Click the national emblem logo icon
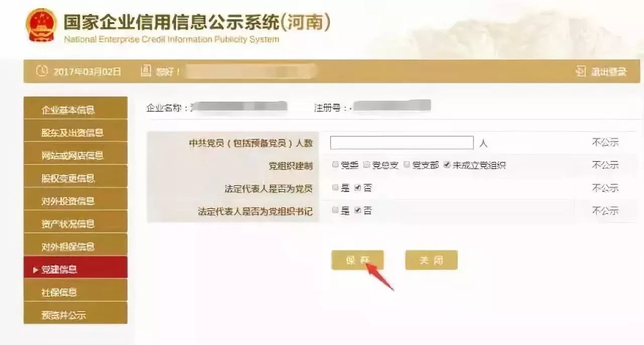Image resolution: width=644 pixels, height=345 pixels. (x=41, y=25)
